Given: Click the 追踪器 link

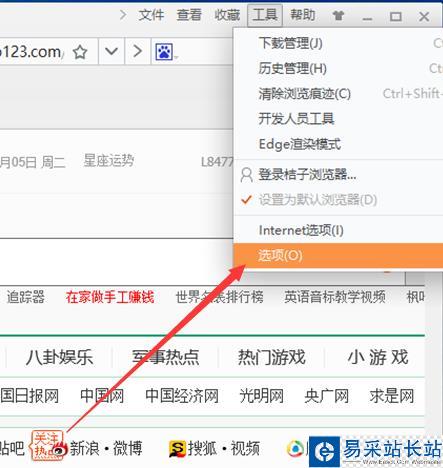Looking at the screenshot, I should click(x=26, y=297).
